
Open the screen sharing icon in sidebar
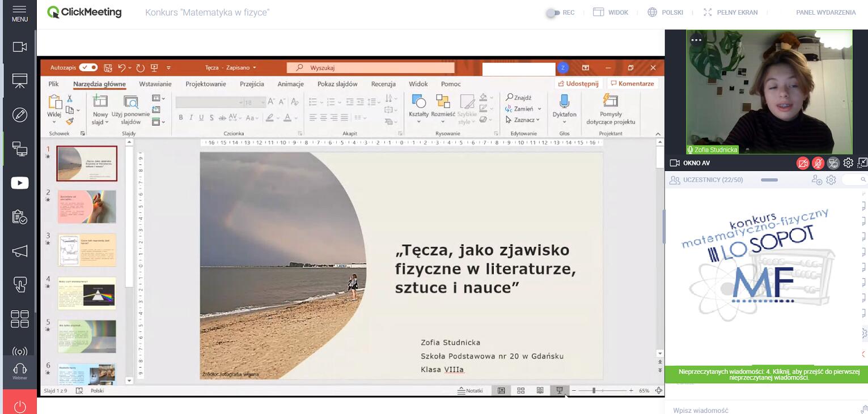tap(20, 149)
